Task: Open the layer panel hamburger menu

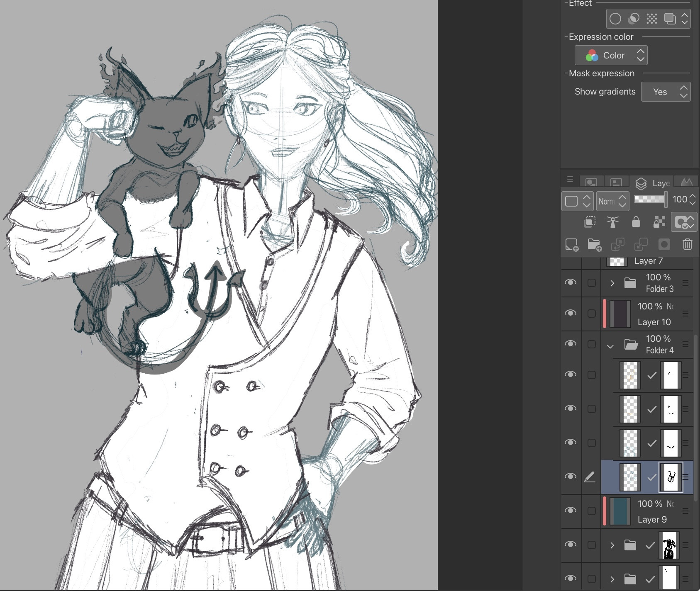Action: [x=570, y=180]
